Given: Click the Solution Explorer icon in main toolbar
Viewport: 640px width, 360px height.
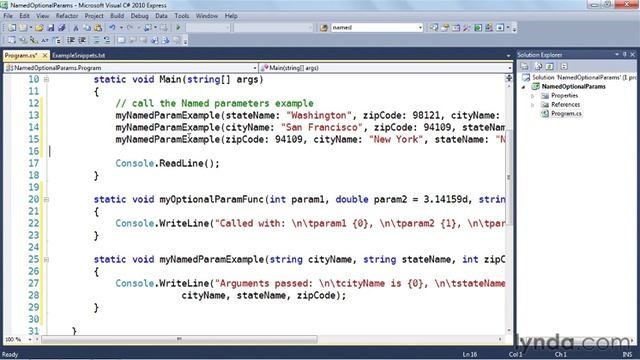Looking at the screenshot, I should (x=433, y=28).
